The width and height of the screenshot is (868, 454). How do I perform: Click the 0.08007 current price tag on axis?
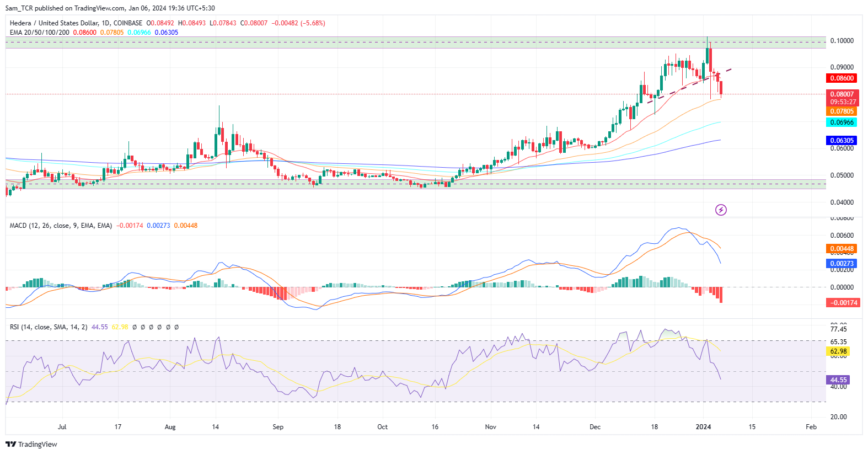pyautogui.click(x=842, y=94)
